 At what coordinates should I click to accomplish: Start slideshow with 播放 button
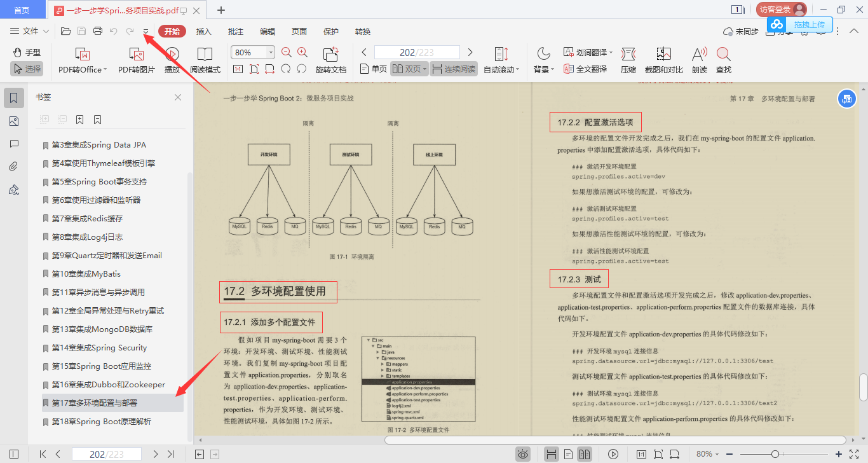pyautogui.click(x=172, y=61)
